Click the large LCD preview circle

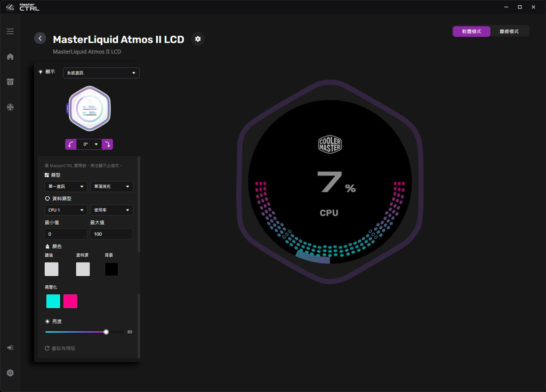330,182
